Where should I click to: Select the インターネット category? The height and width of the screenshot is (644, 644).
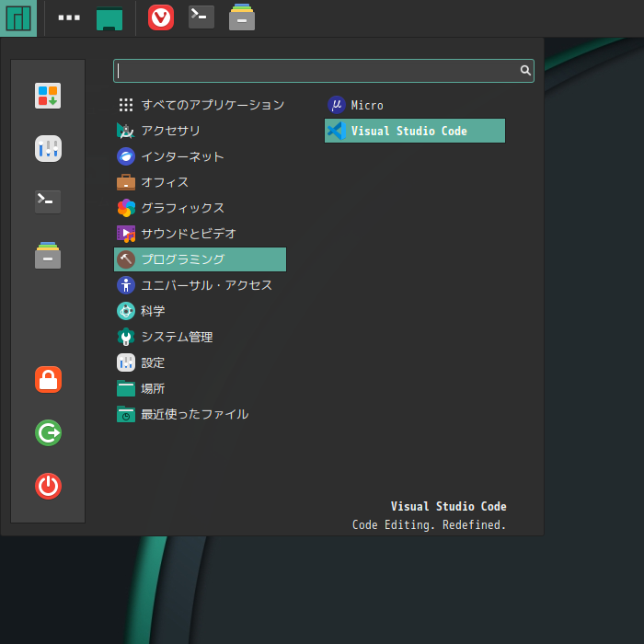200,156
